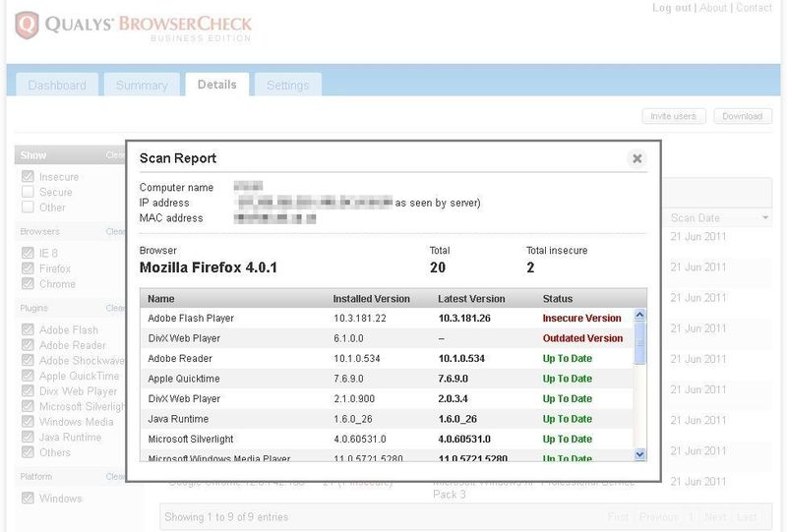Click the First pagination link
The width and height of the screenshot is (787, 532).
(x=618, y=516)
